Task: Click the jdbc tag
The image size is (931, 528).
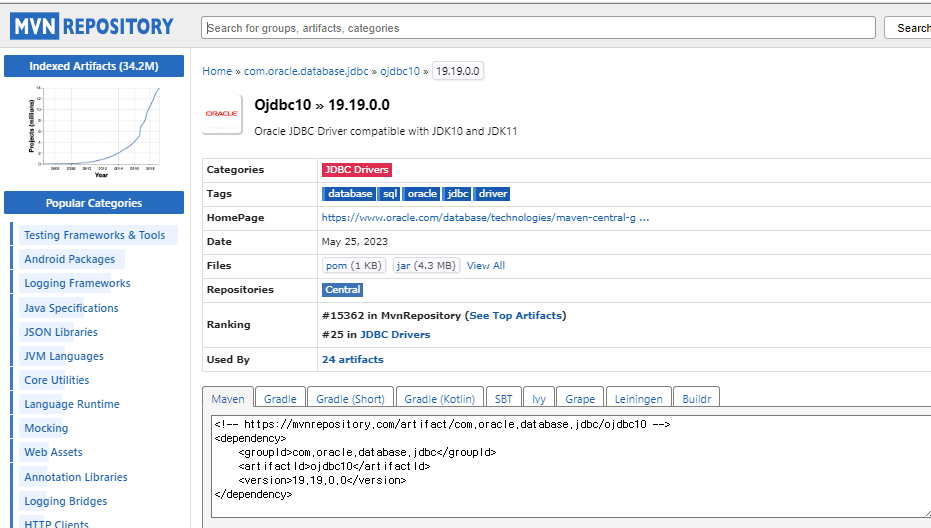Action: [457, 194]
